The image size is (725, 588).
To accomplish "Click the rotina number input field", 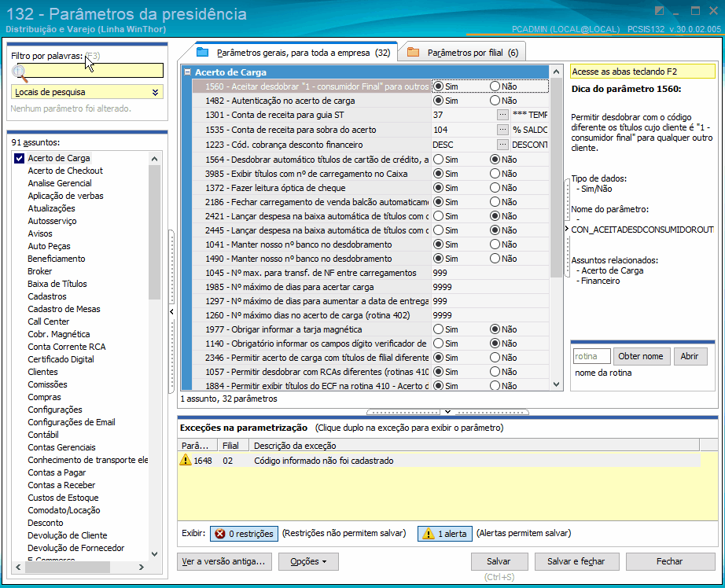I will [x=592, y=356].
